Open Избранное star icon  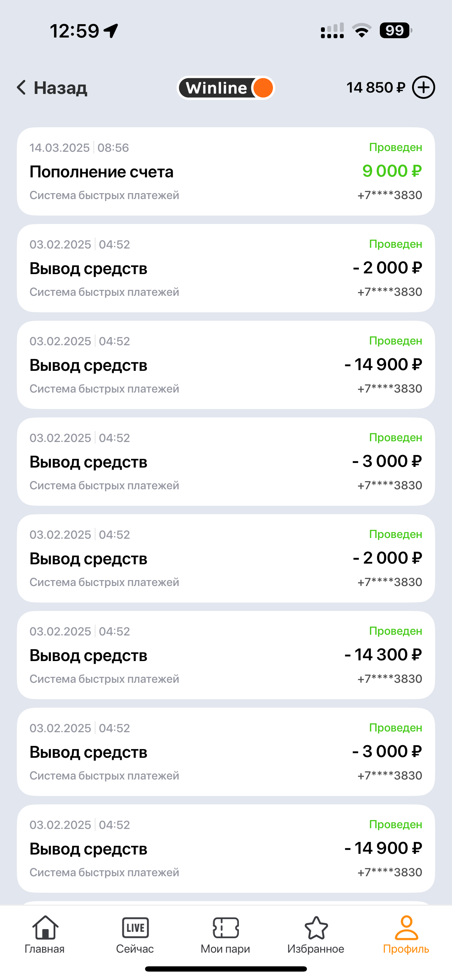[x=316, y=927]
